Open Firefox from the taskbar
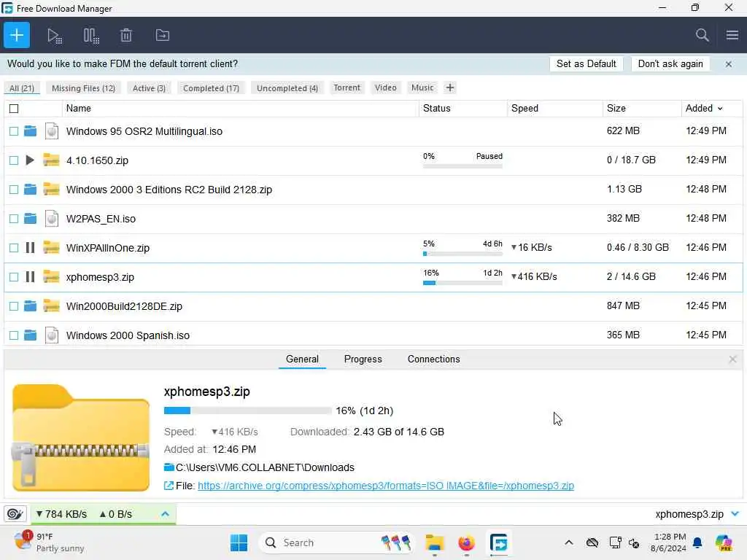The width and height of the screenshot is (747, 560). point(466,542)
